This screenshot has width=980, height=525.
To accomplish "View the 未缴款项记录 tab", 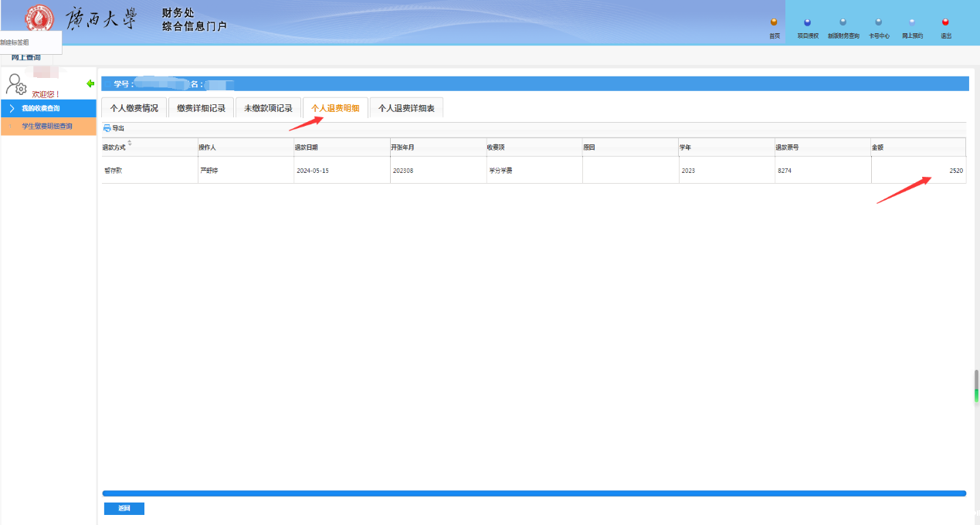I will tap(268, 109).
